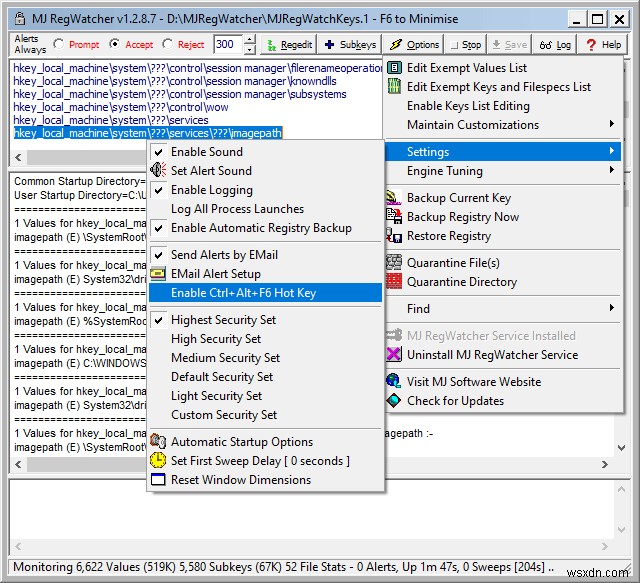Increase the 300 value with up stepper

pos(250,40)
